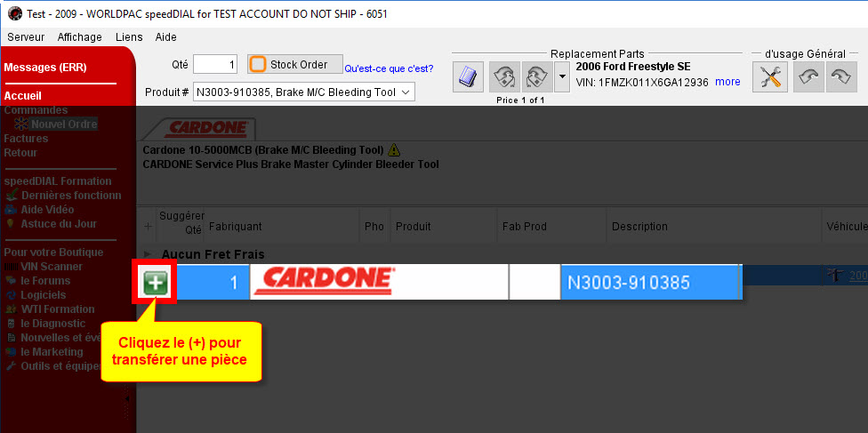Click the more link beside the VIN
Viewport: 868px width, 433px height.
coord(727,82)
